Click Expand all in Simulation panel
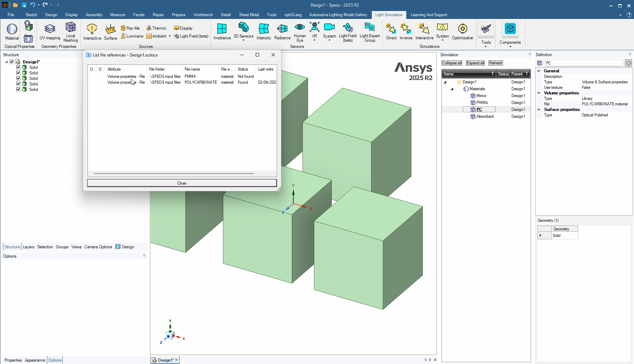Viewport: 634px width, 364px height. pos(475,63)
